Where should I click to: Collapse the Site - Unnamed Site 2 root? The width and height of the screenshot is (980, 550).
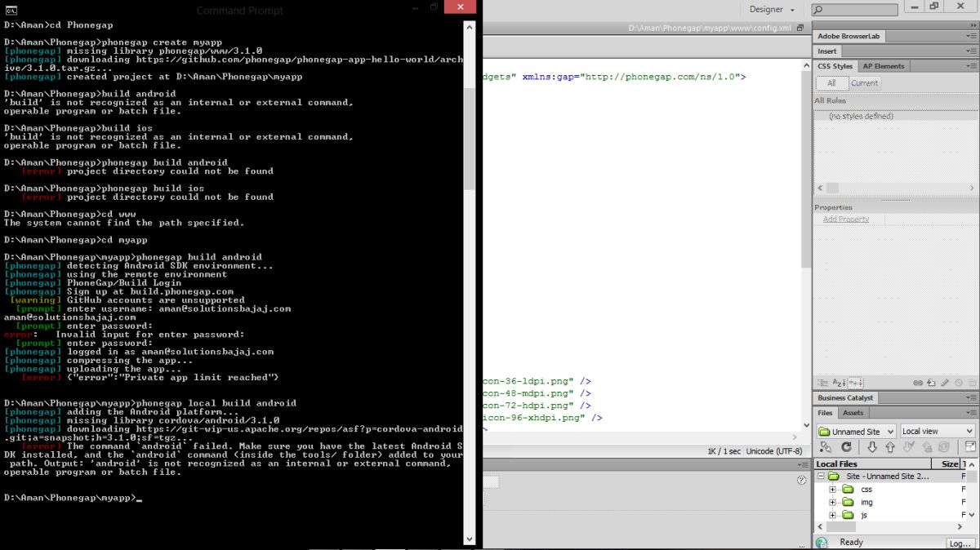pyautogui.click(x=821, y=476)
